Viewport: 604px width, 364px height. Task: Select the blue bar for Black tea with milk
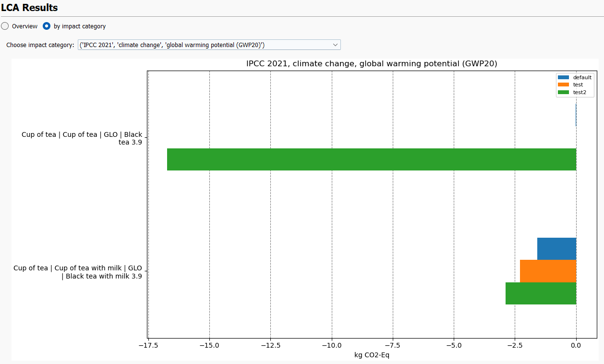556,248
